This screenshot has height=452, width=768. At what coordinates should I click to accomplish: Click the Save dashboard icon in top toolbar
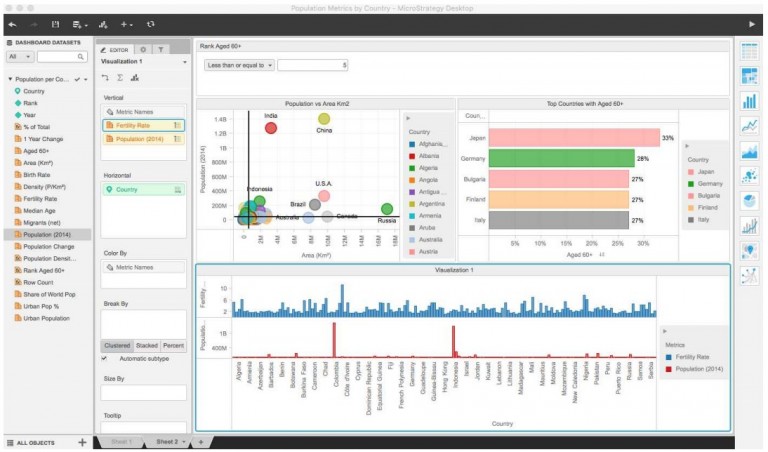tap(56, 22)
